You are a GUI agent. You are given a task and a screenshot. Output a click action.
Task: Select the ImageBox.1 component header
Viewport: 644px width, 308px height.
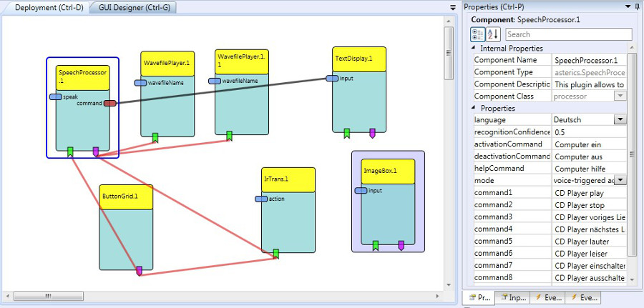[x=388, y=172]
